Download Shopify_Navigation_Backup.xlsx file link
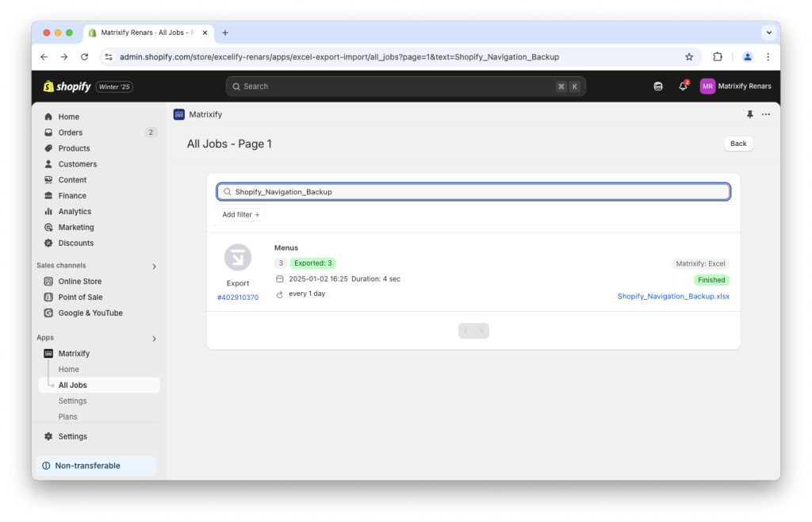The image size is (812, 522). (673, 296)
